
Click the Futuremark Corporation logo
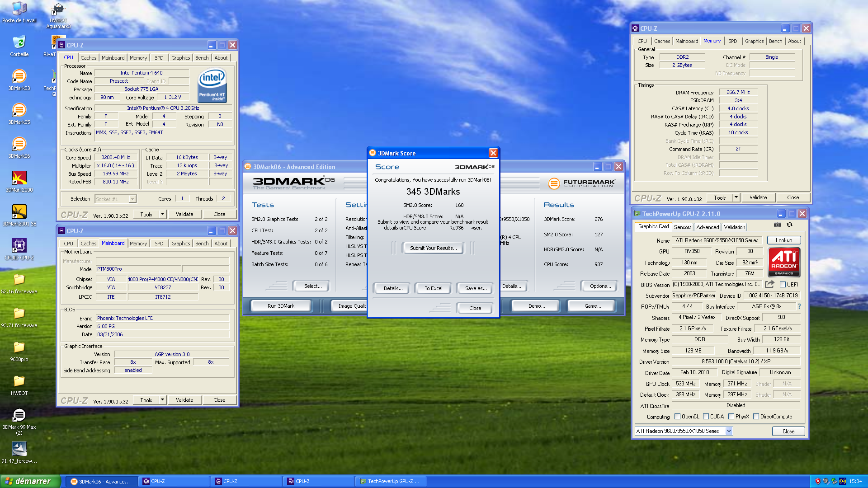pyautogui.click(x=581, y=183)
